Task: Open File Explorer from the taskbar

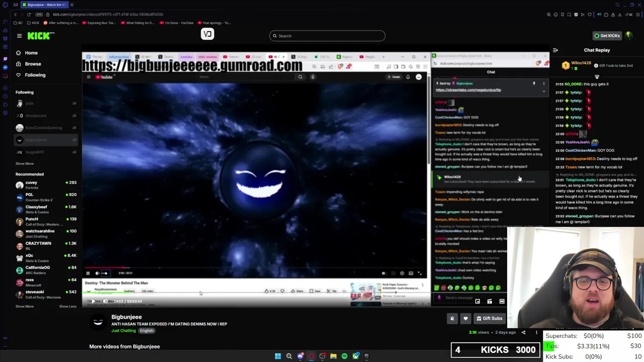Action: pos(333,356)
